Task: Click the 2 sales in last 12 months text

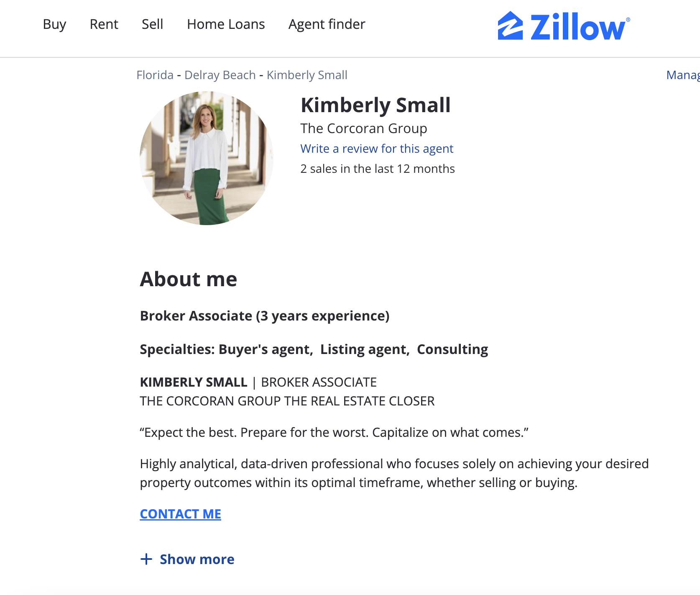Action: (x=377, y=169)
